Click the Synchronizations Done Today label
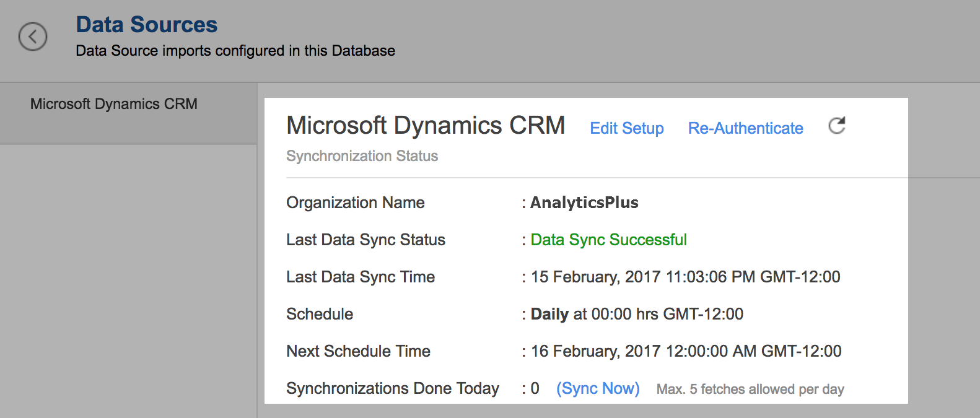 coord(392,388)
